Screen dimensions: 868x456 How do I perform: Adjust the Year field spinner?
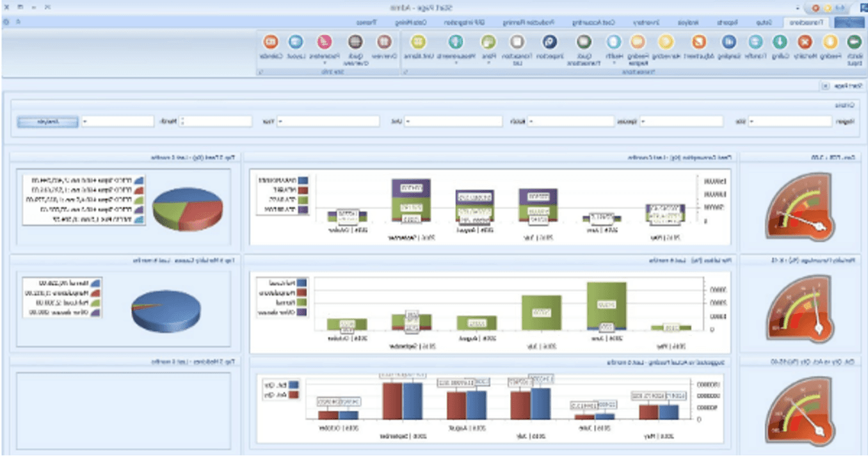pyautogui.click(x=182, y=121)
